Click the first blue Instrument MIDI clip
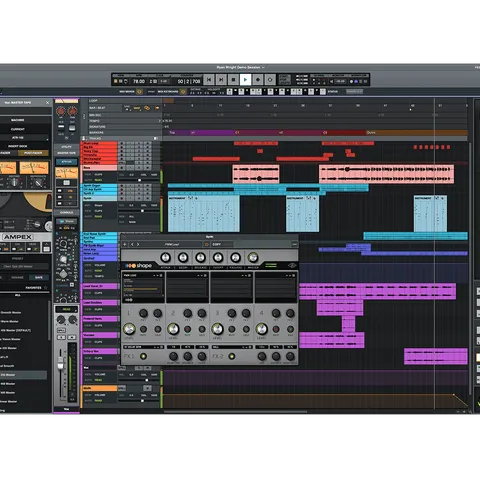 (204, 213)
